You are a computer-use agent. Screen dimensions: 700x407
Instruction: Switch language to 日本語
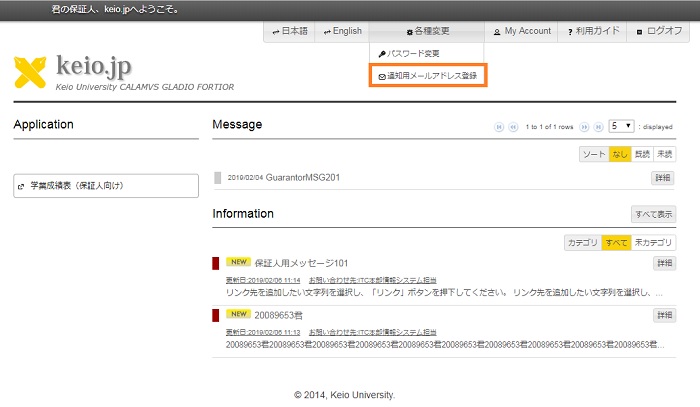click(290, 32)
